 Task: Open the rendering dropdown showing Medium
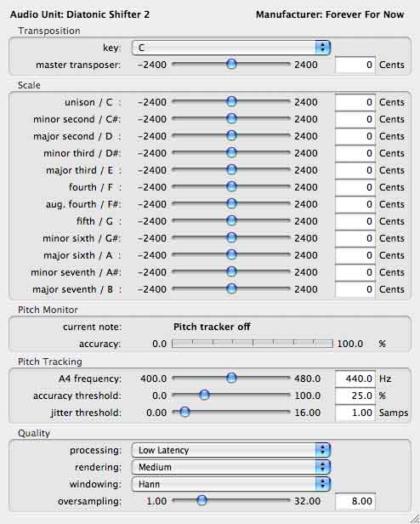(x=231, y=467)
